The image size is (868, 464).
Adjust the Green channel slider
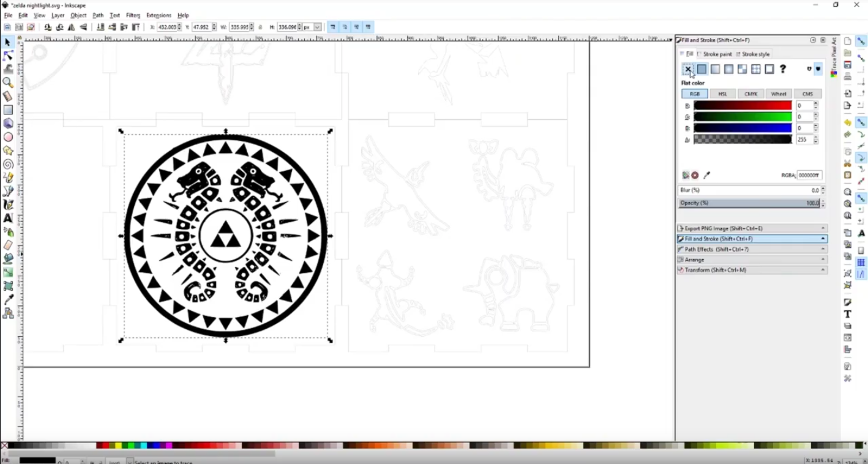point(743,117)
